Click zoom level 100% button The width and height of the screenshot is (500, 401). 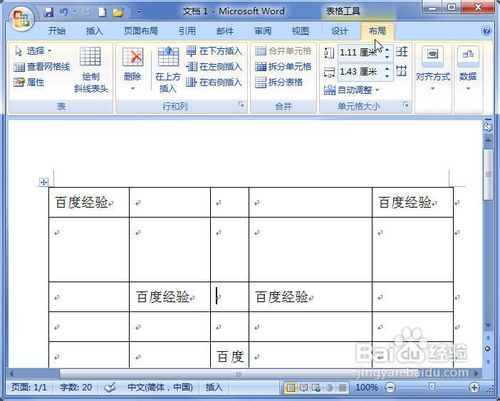(x=367, y=387)
